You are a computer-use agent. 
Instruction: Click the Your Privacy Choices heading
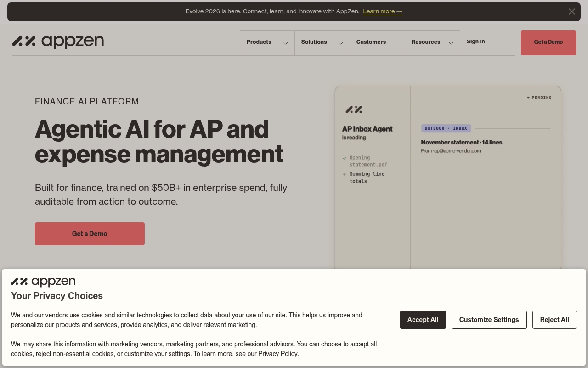[x=57, y=296]
